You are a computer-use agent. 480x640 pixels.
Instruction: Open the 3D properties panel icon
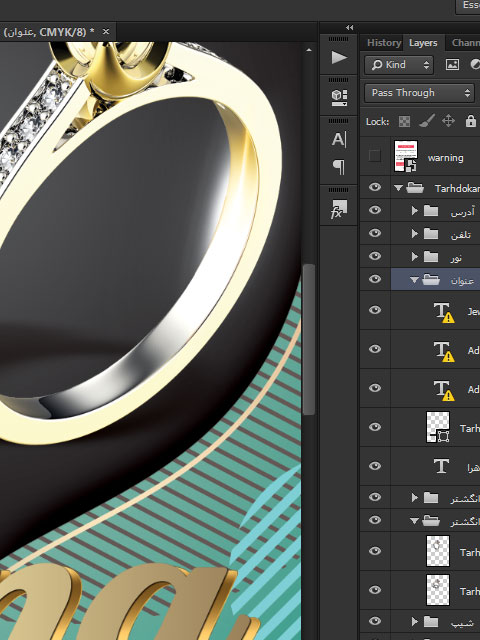tap(339, 97)
